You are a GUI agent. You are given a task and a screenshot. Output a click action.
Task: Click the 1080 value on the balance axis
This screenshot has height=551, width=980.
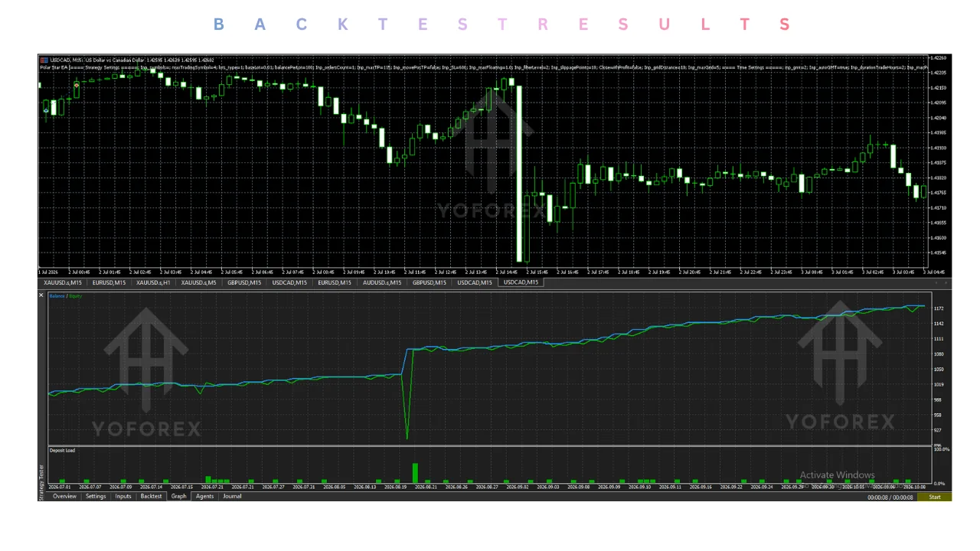click(x=939, y=354)
